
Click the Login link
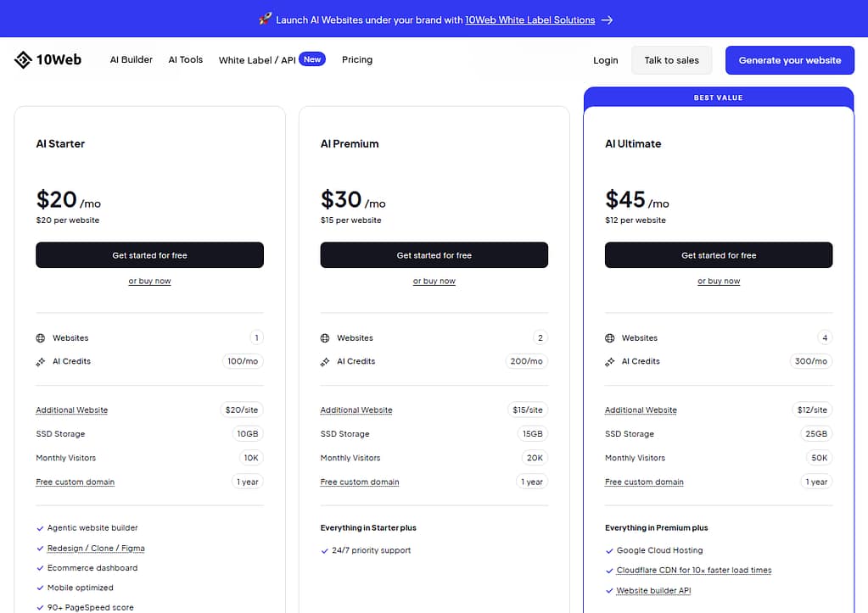coord(606,60)
